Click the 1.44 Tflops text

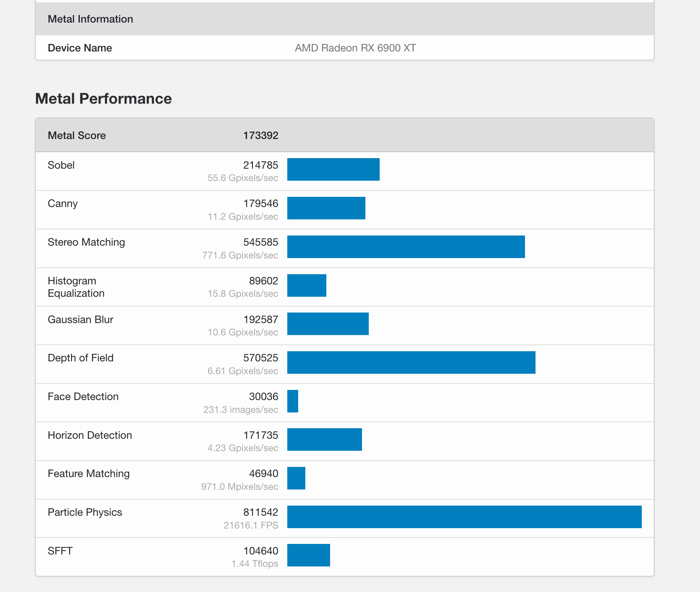tap(255, 564)
